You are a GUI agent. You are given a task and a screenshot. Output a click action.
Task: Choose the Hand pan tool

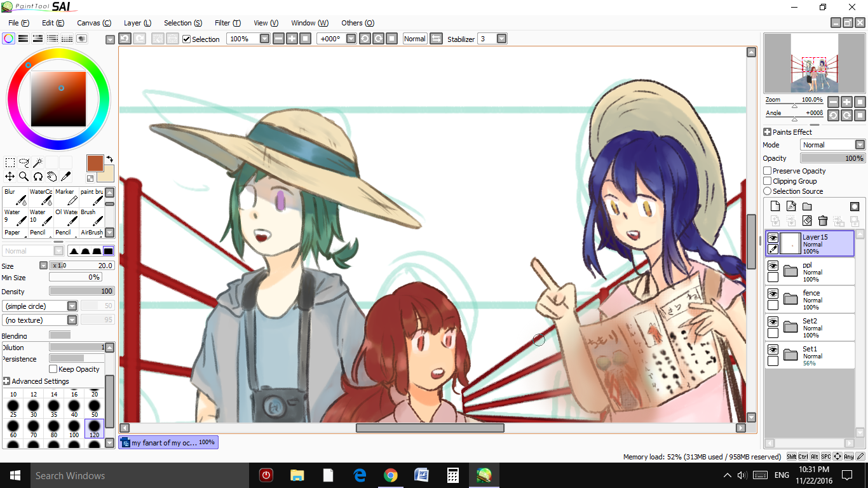51,177
